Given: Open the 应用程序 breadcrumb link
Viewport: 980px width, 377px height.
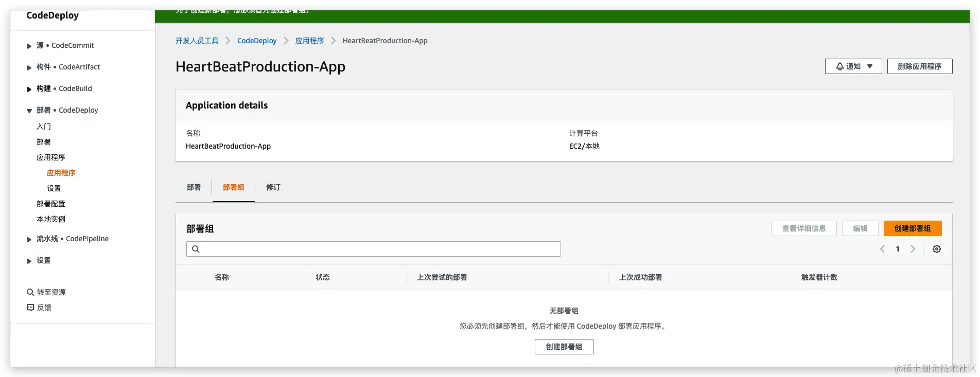Looking at the screenshot, I should pyautogui.click(x=310, y=41).
